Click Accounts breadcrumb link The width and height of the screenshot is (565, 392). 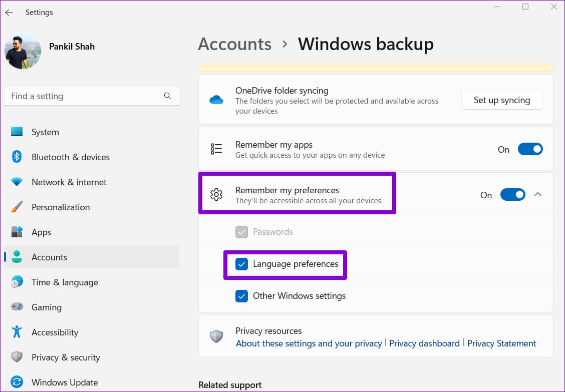(234, 44)
